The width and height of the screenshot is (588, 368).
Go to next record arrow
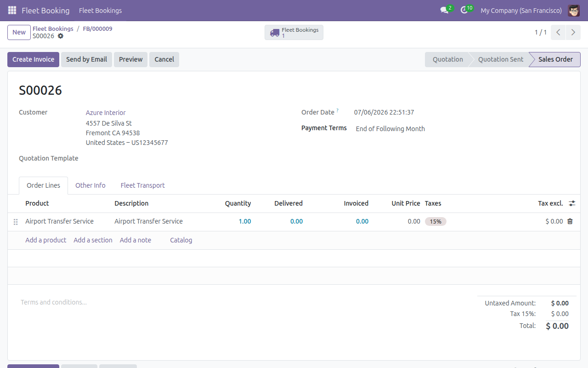point(573,32)
